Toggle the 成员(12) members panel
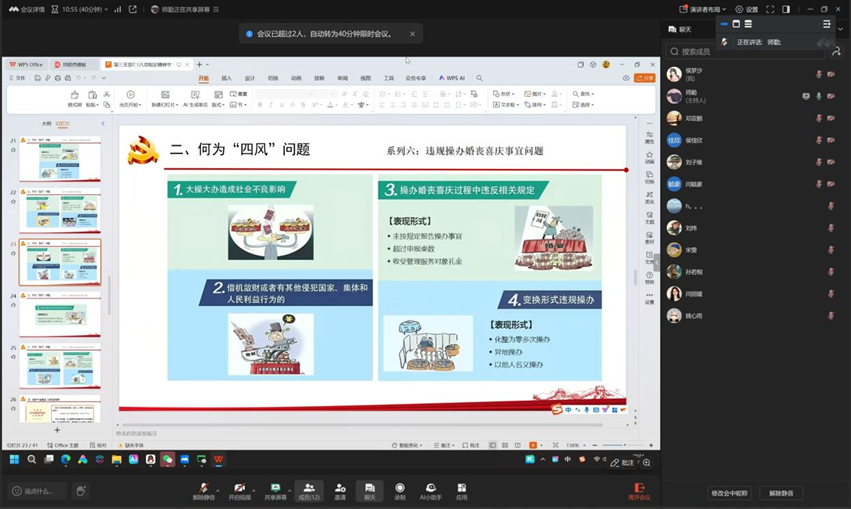851x509 pixels. pos(310,487)
